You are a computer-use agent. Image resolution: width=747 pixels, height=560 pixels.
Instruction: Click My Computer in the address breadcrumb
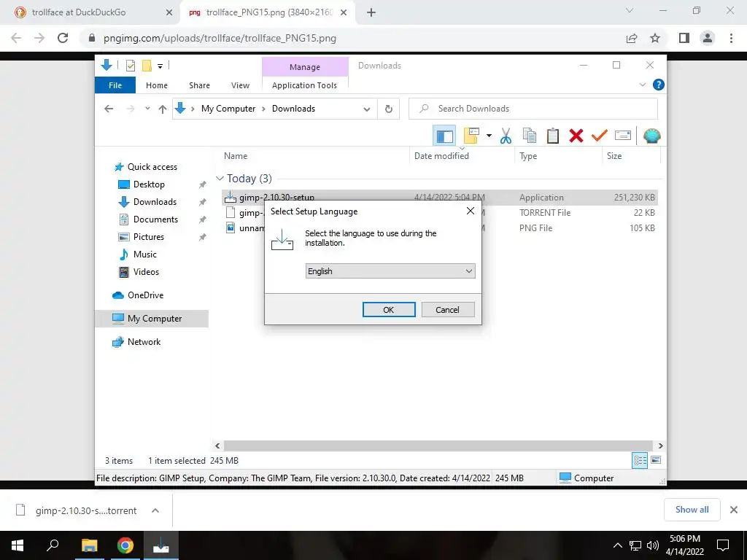[228, 109]
